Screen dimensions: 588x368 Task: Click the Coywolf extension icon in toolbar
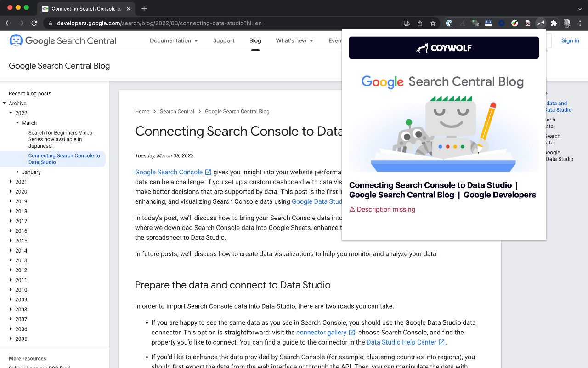coord(541,23)
